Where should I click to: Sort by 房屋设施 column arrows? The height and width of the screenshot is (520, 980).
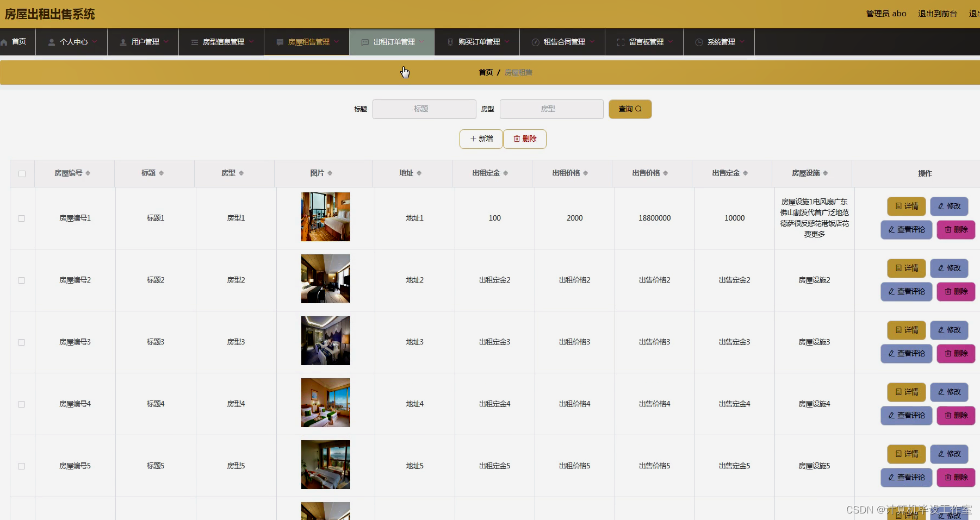[826, 173]
